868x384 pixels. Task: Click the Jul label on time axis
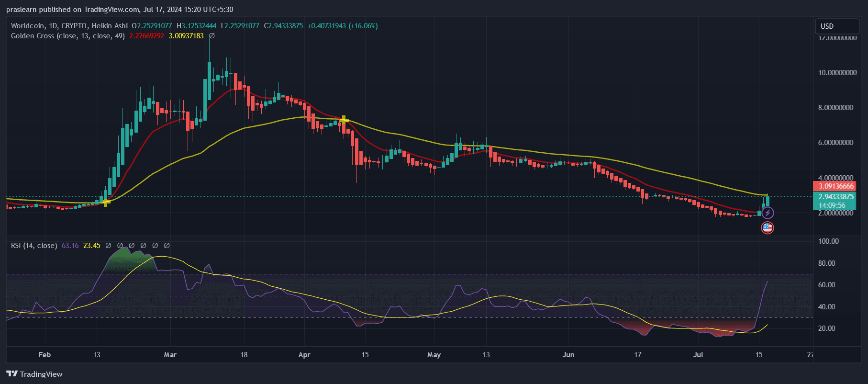[x=698, y=354]
